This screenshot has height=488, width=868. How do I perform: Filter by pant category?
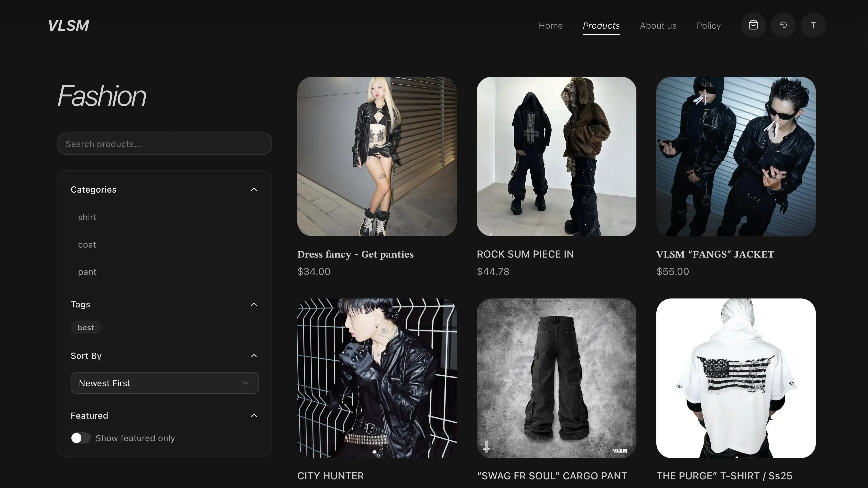87,272
